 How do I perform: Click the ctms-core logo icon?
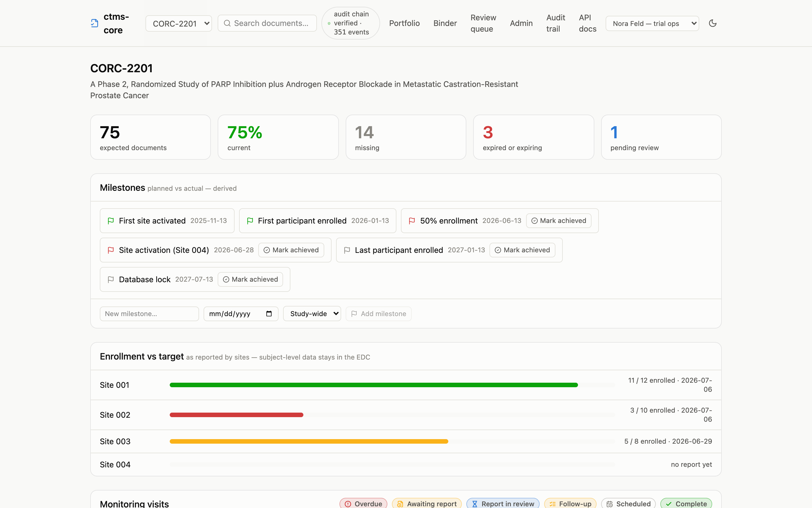(x=94, y=23)
